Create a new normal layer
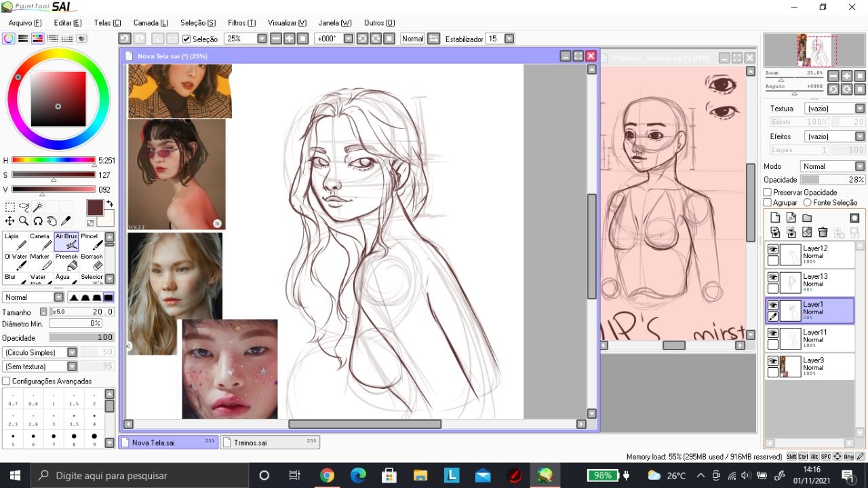 click(774, 218)
